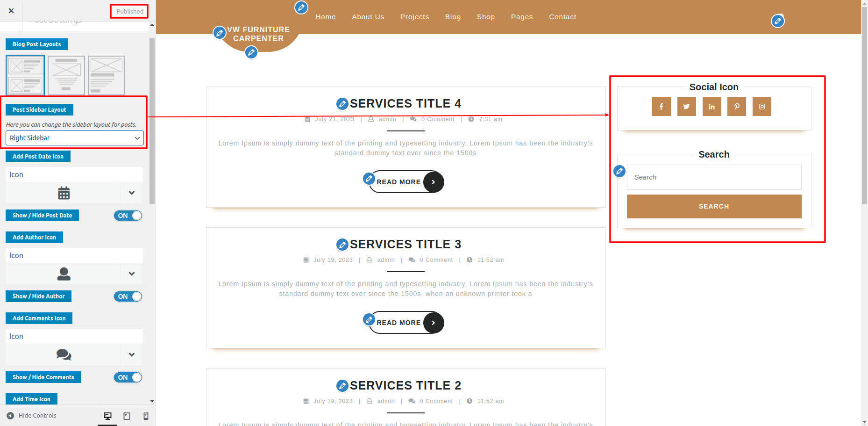This screenshot has height=426, width=868.
Task: Open the Instagram social icon
Action: (x=761, y=107)
